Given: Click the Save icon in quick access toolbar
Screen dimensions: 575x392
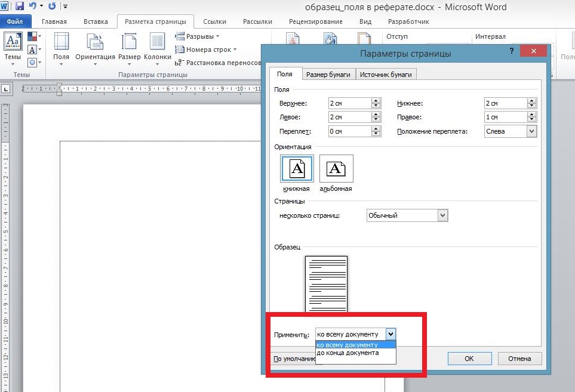Looking at the screenshot, I should click(19, 6).
